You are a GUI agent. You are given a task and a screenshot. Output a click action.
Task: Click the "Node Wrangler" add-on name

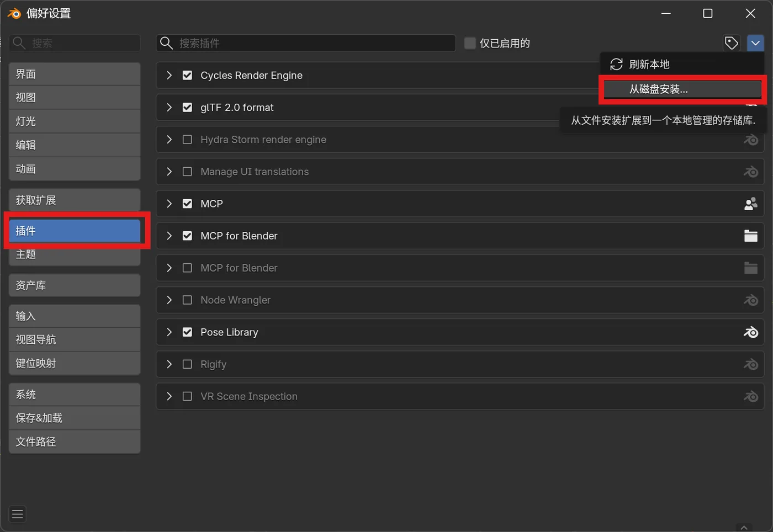(x=235, y=300)
